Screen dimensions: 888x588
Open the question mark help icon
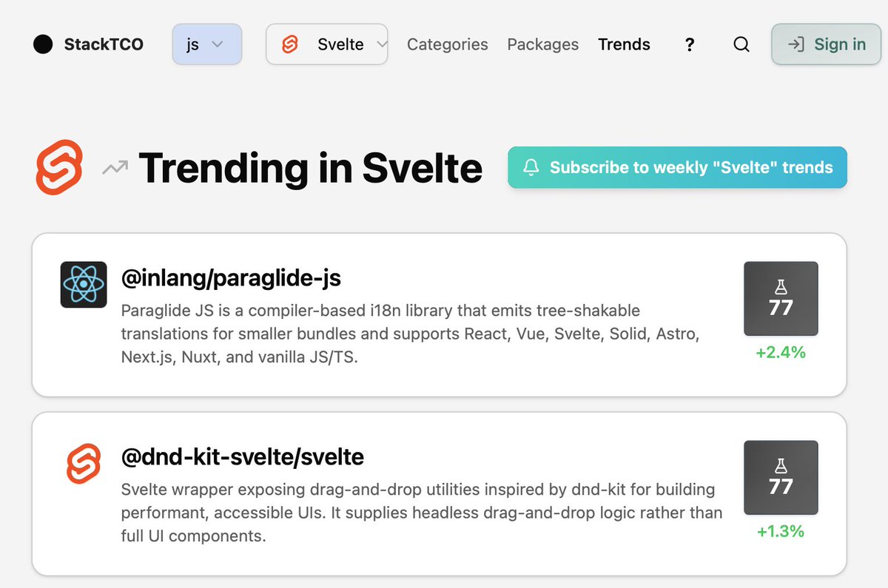(690, 44)
